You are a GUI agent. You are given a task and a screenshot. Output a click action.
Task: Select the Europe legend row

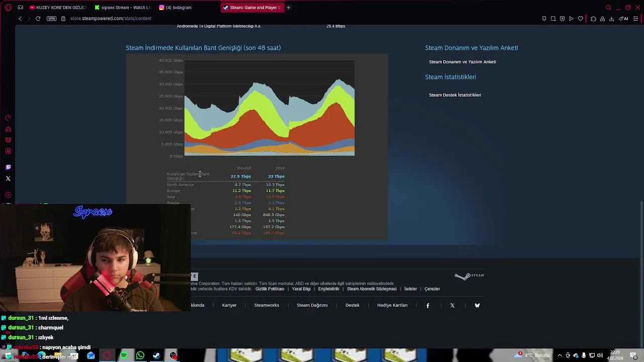(x=225, y=191)
